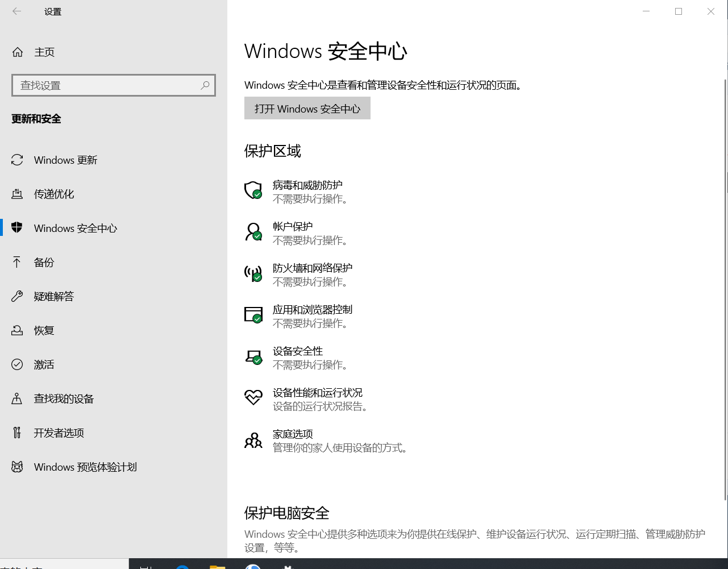Click the back arrow in Settings title bar
The width and height of the screenshot is (728, 569).
16,11
